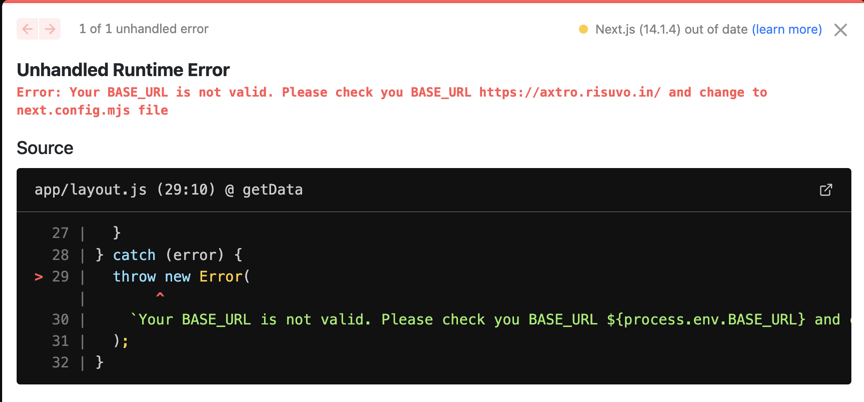Image resolution: width=864 pixels, height=402 pixels.
Task: Click the throw new Error( code line
Action: coord(181,276)
